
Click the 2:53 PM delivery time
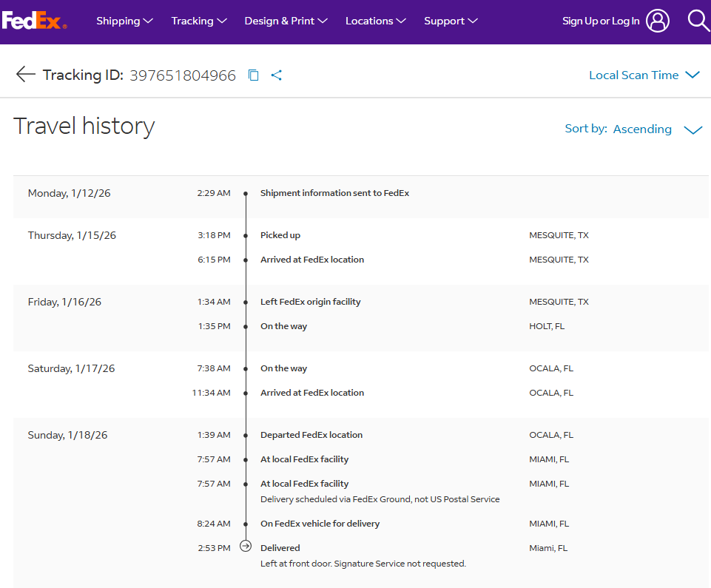click(214, 548)
